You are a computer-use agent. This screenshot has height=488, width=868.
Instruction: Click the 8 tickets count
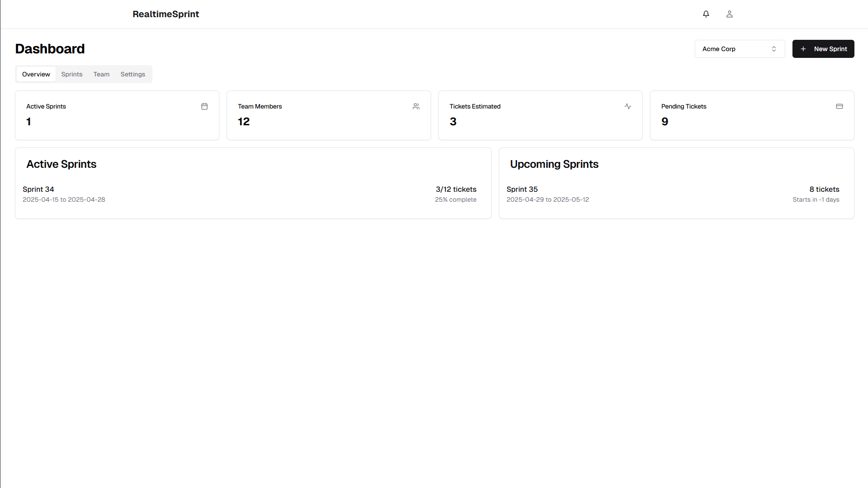(x=824, y=189)
